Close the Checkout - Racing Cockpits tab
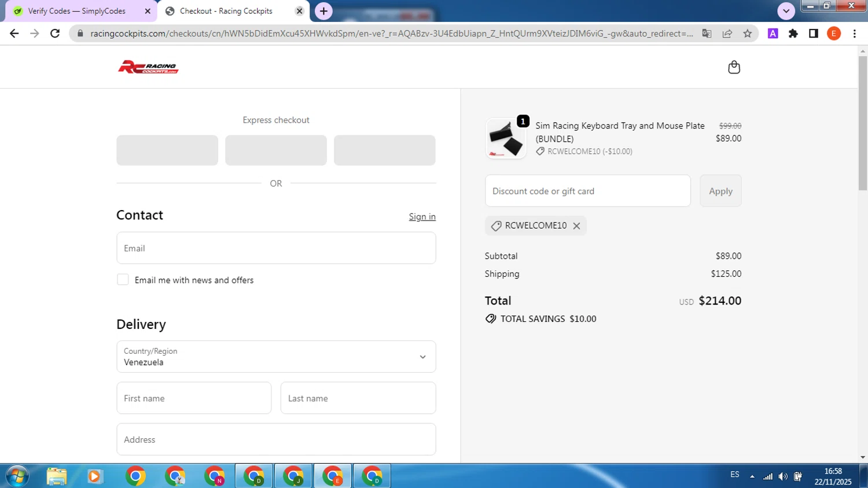 tap(300, 11)
